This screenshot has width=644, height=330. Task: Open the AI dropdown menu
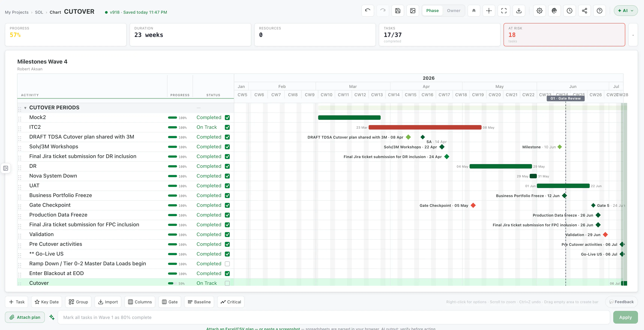[625, 10]
